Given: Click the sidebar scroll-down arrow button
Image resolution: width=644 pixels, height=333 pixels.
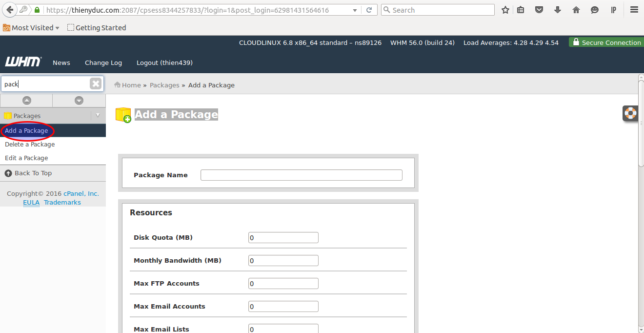Looking at the screenshot, I should (79, 100).
